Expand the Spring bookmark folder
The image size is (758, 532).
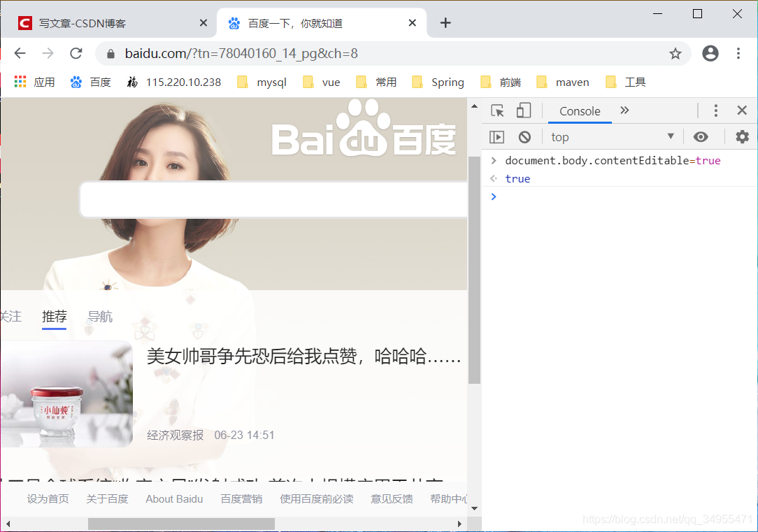438,82
